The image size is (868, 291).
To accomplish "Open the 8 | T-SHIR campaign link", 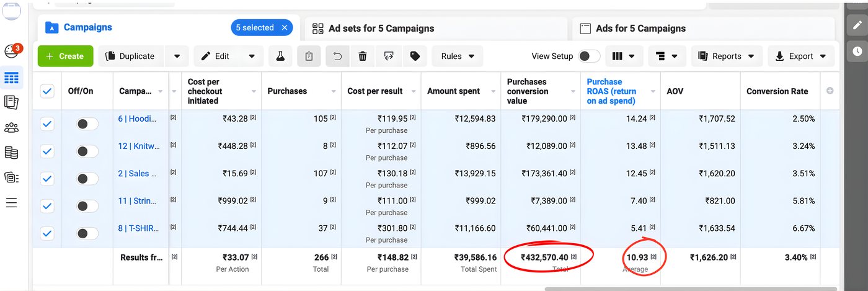I will [138, 228].
